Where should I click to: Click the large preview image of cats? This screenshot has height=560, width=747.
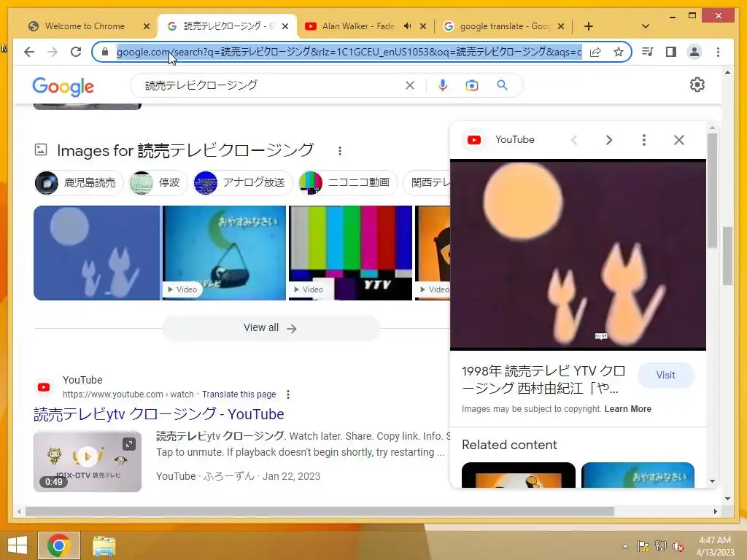(578, 254)
